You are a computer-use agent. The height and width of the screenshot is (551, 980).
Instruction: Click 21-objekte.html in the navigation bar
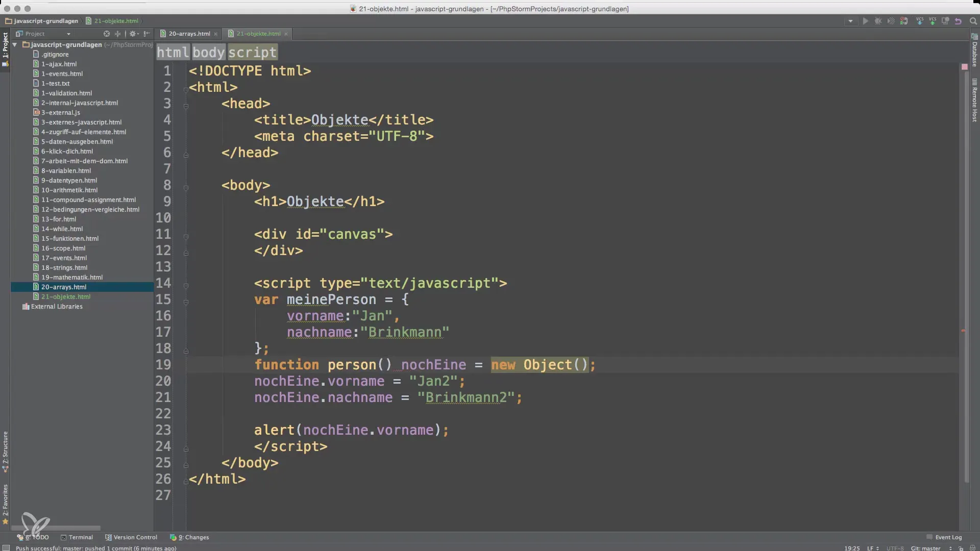point(112,21)
